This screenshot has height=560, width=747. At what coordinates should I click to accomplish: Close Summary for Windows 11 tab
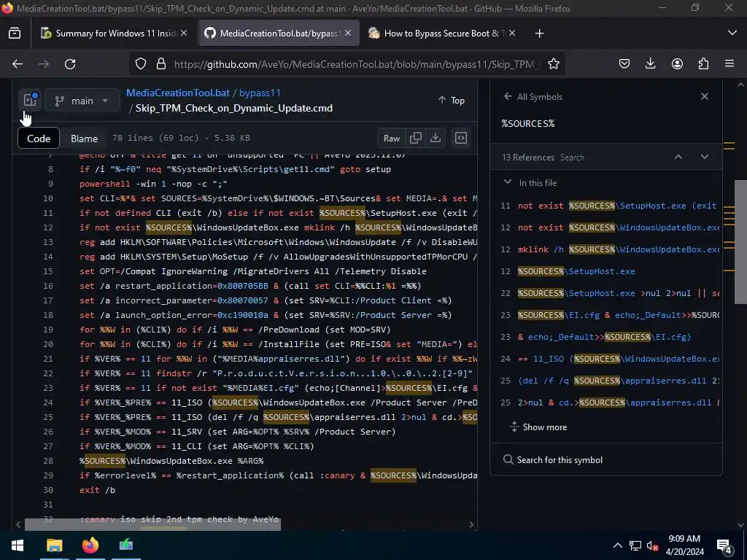point(184,34)
